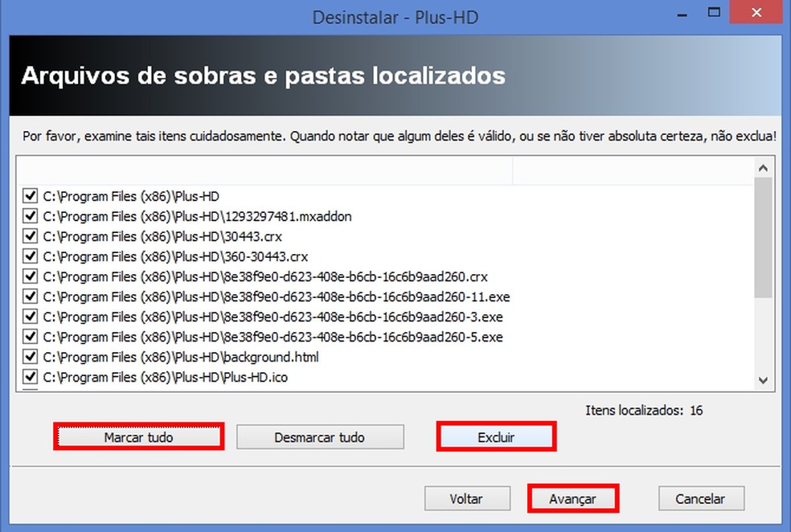Toggle checkbox for 360-30443.crx file
Viewport: 791px width, 532px height.
(31, 256)
